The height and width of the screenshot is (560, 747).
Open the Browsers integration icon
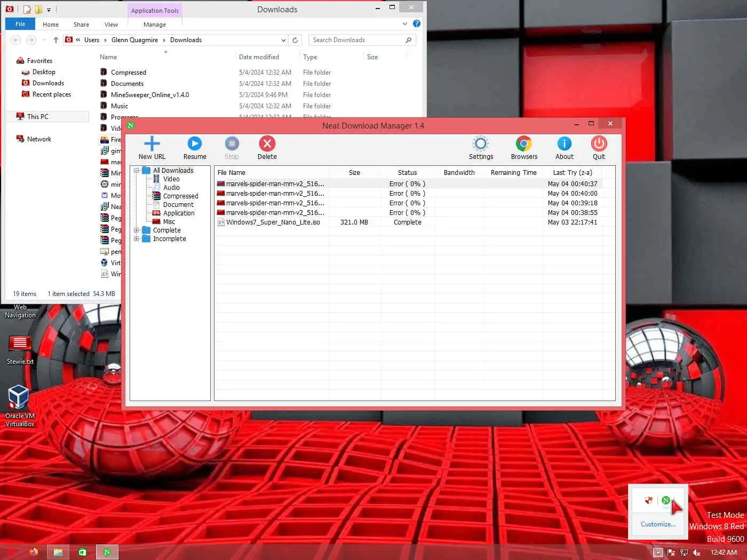tap(524, 143)
